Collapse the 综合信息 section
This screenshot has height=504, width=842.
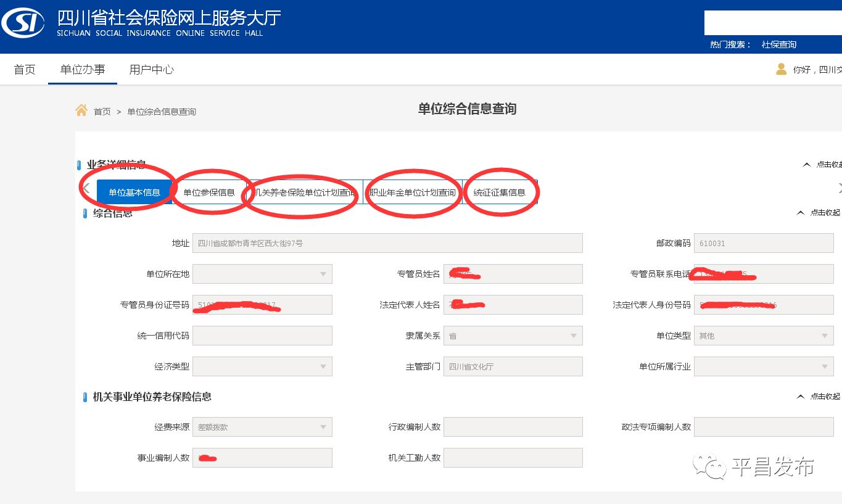[819, 213]
